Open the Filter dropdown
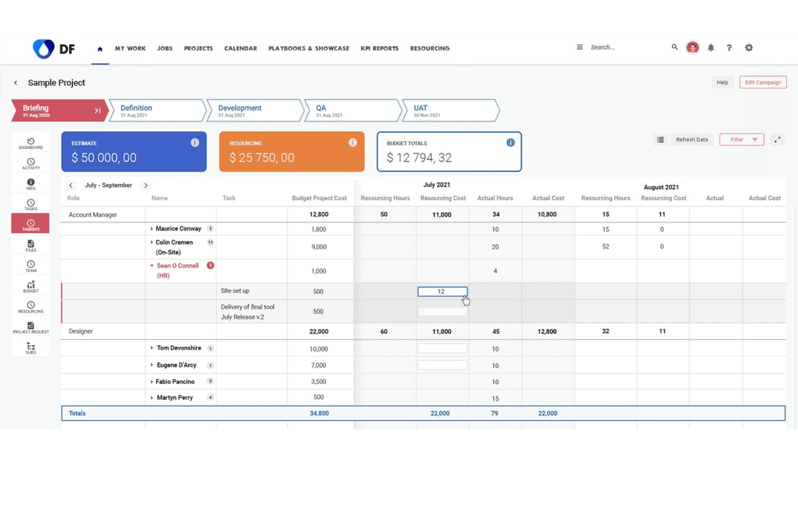The width and height of the screenshot is (798, 532). coord(742,140)
